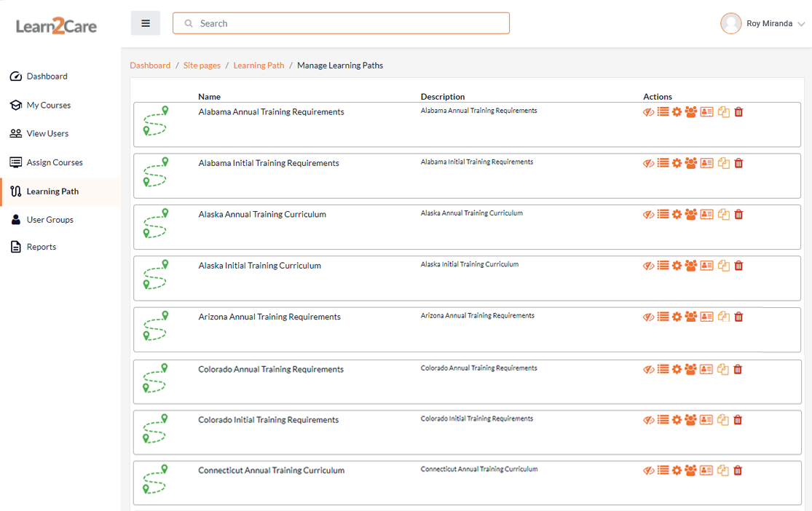The height and width of the screenshot is (511, 812).
Task: Click trash icon for Colorado Initial Training Requirements
Action: click(738, 420)
